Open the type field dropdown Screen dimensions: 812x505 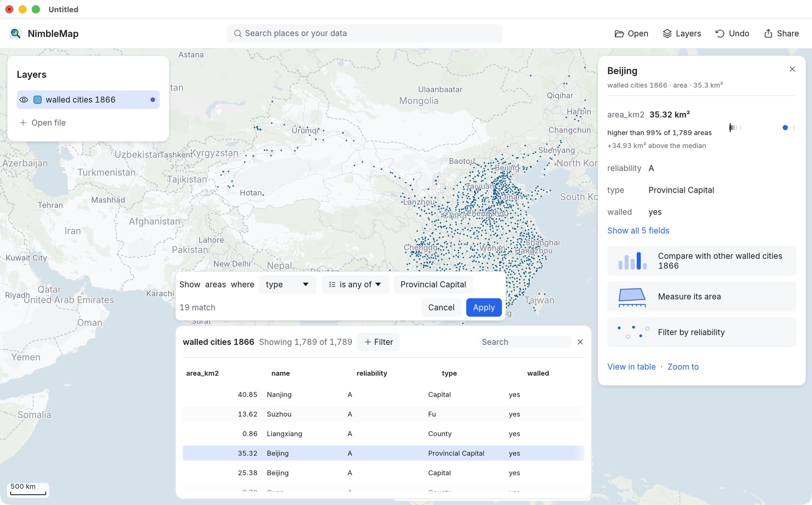click(287, 284)
